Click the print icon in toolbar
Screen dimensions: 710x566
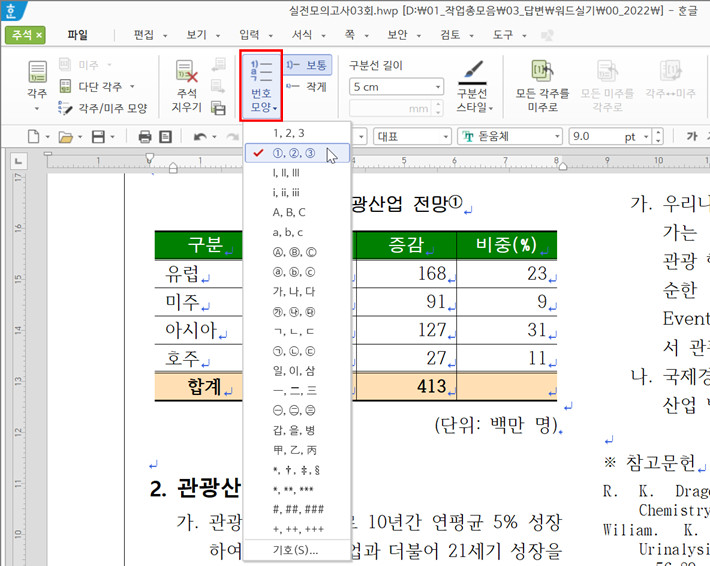click(144, 136)
